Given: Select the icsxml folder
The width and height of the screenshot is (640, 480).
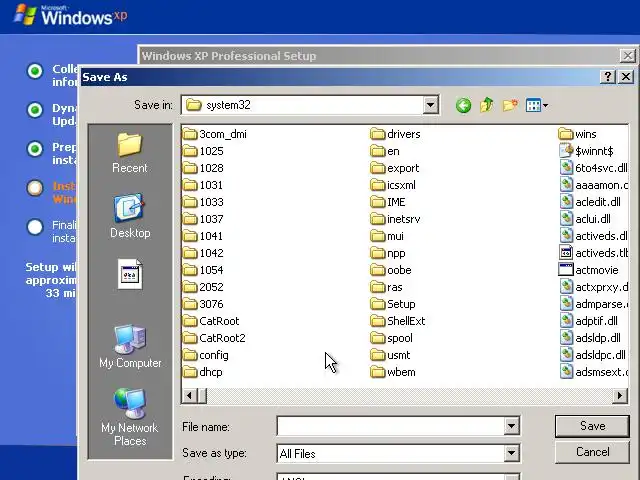Looking at the screenshot, I should pyautogui.click(x=393, y=185).
